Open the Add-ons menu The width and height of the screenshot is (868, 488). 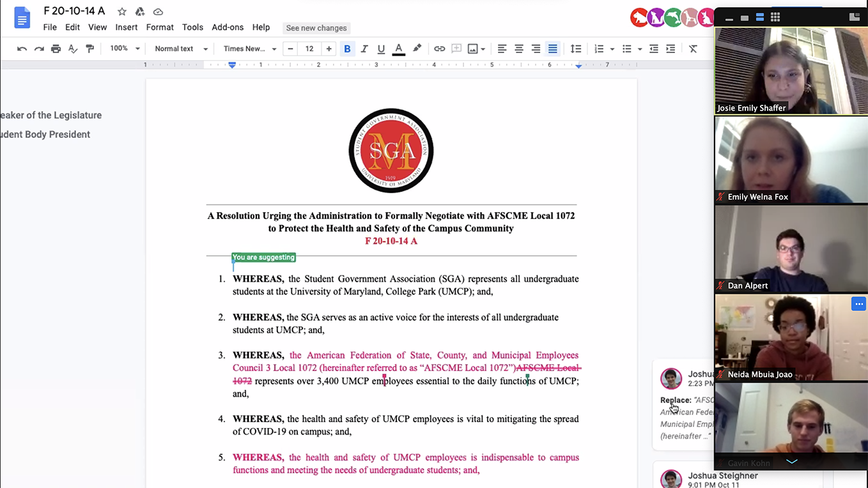click(x=228, y=27)
